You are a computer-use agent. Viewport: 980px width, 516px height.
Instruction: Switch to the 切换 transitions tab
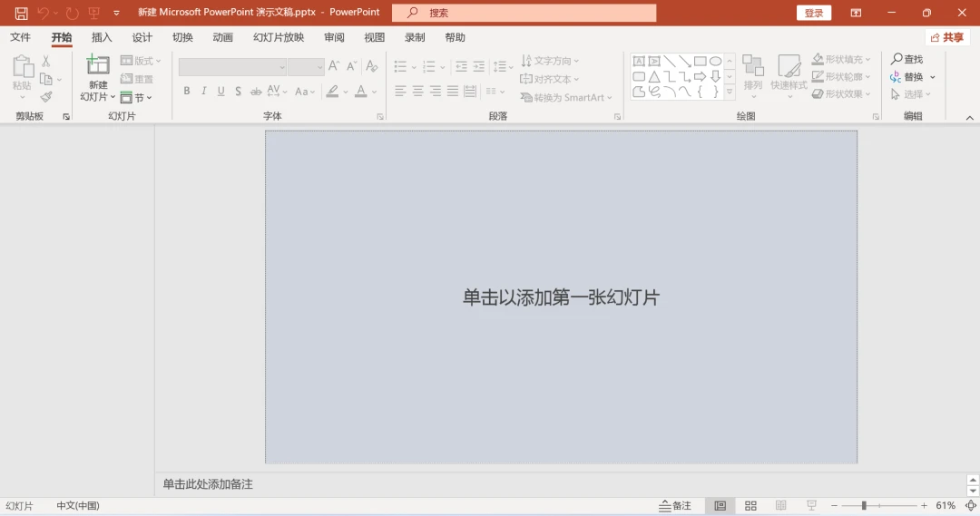click(182, 37)
